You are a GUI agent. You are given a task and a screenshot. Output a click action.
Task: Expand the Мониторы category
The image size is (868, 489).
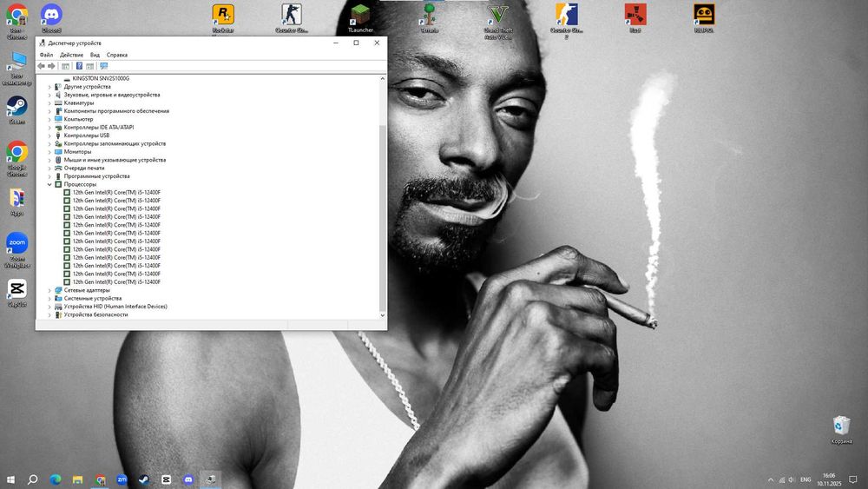pyautogui.click(x=49, y=152)
